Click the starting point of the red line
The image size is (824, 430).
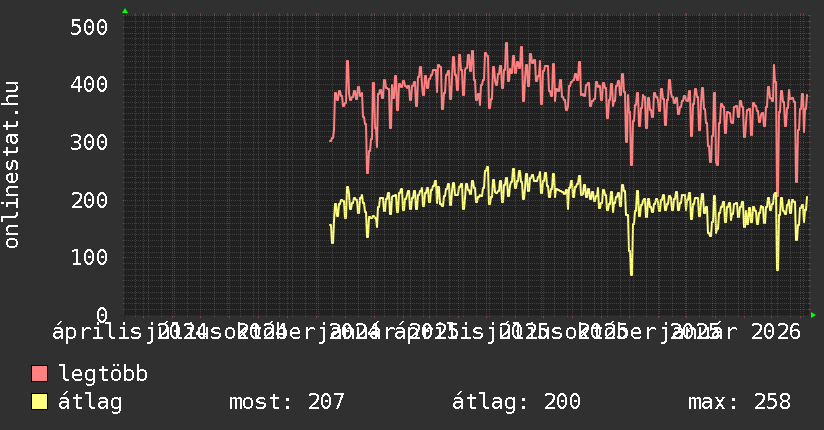330,141
